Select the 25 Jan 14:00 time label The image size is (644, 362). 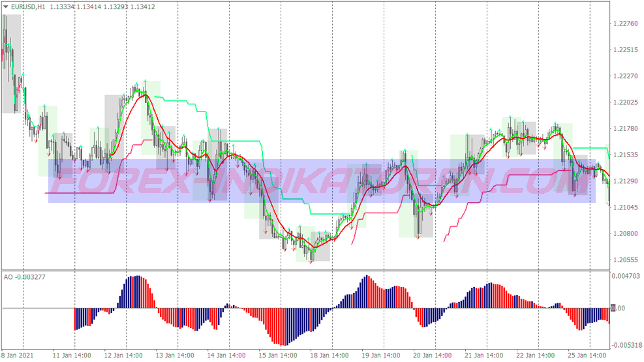587,355
